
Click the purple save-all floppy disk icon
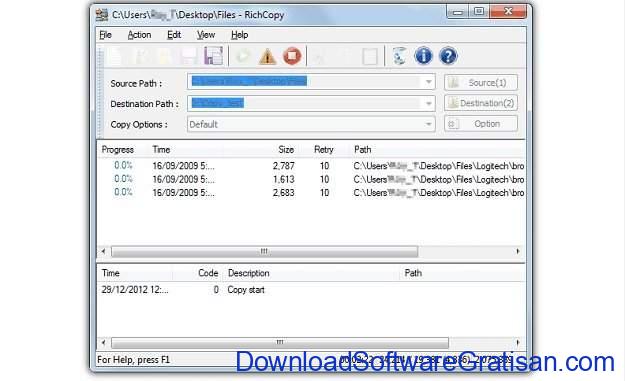(x=214, y=56)
